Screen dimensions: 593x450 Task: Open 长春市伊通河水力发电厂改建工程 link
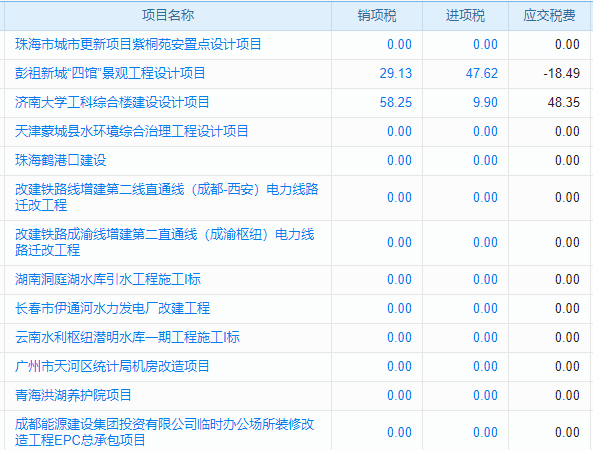click(112, 309)
